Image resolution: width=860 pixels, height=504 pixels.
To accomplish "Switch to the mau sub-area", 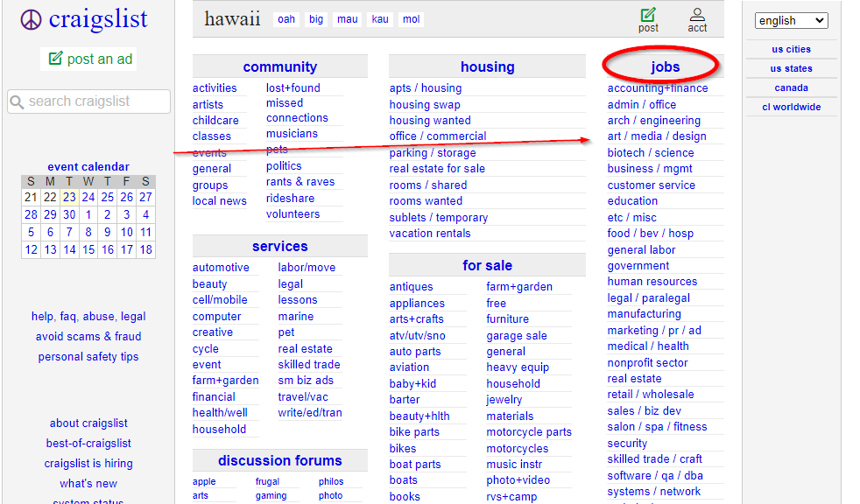I will tap(347, 19).
